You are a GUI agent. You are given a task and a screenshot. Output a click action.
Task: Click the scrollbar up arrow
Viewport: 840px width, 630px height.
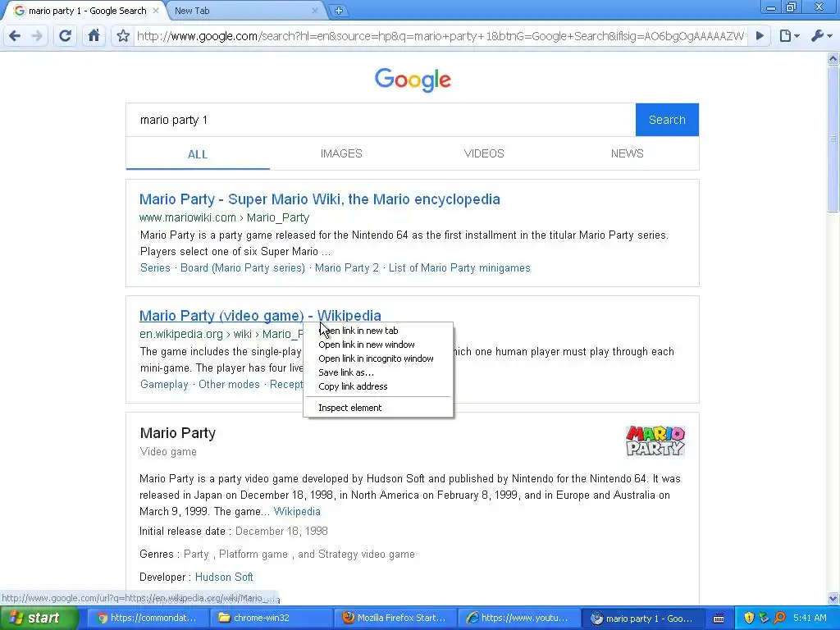833,58
